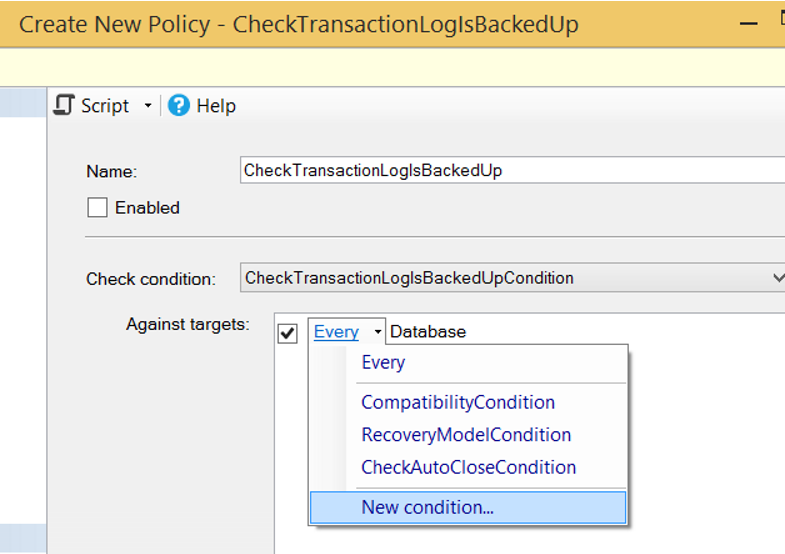Screen dimensions: 785x554
Task: Click the Every hyperlink before Database
Action: 336,332
